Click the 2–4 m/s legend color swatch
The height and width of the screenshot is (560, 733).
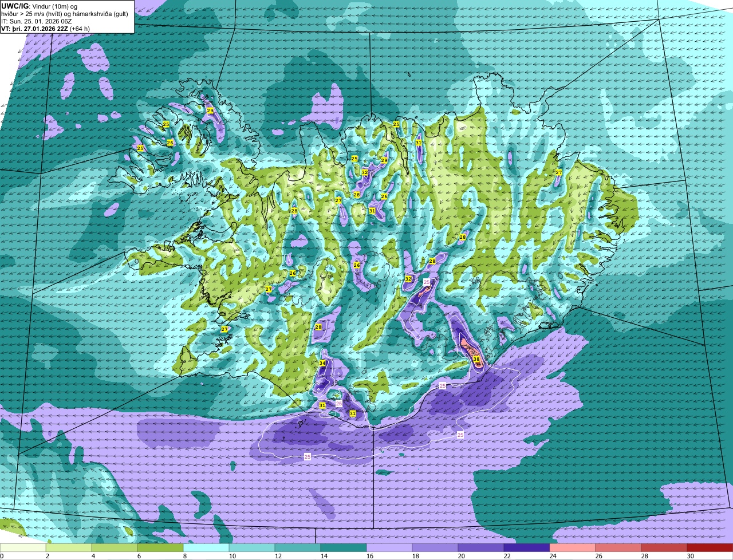pyautogui.click(x=69, y=548)
